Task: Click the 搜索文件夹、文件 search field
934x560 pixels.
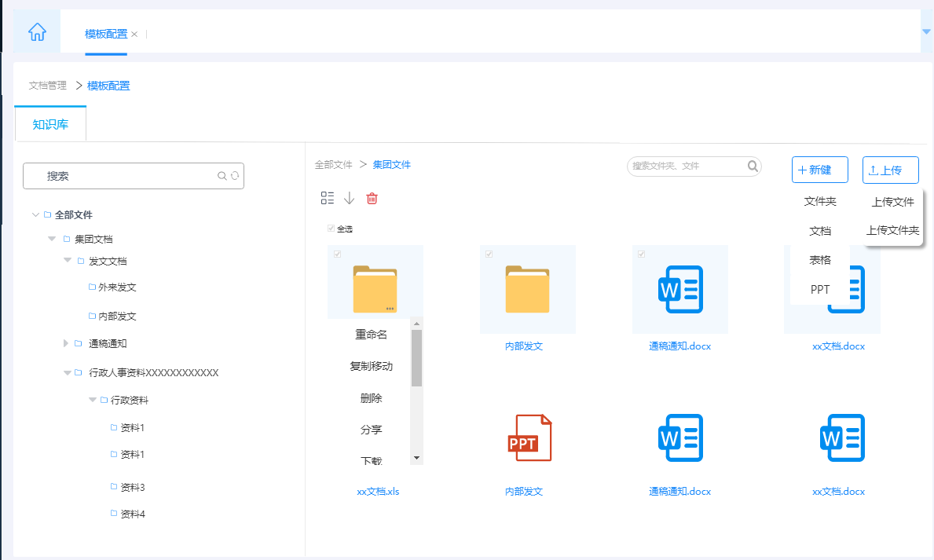Action: click(x=694, y=167)
